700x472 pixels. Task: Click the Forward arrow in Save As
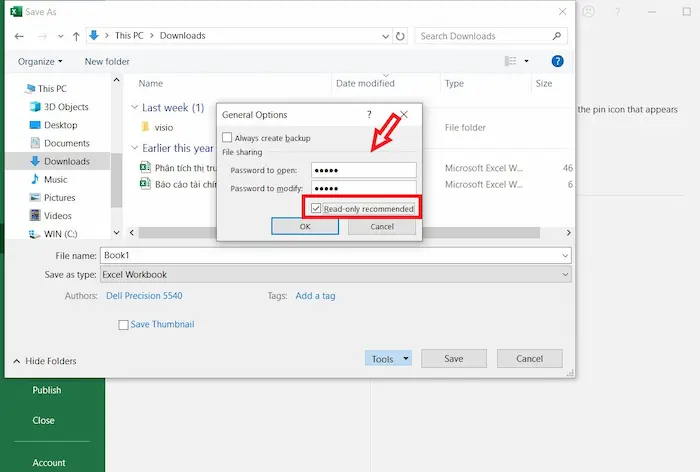(x=42, y=36)
